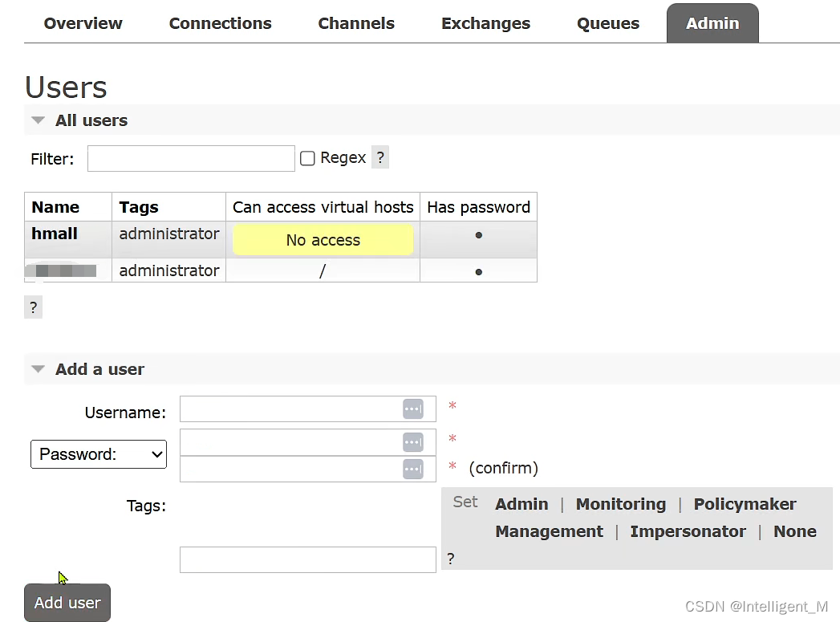840x622 pixels.
Task: Enable the Regex filter checkbox
Action: [307, 158]
